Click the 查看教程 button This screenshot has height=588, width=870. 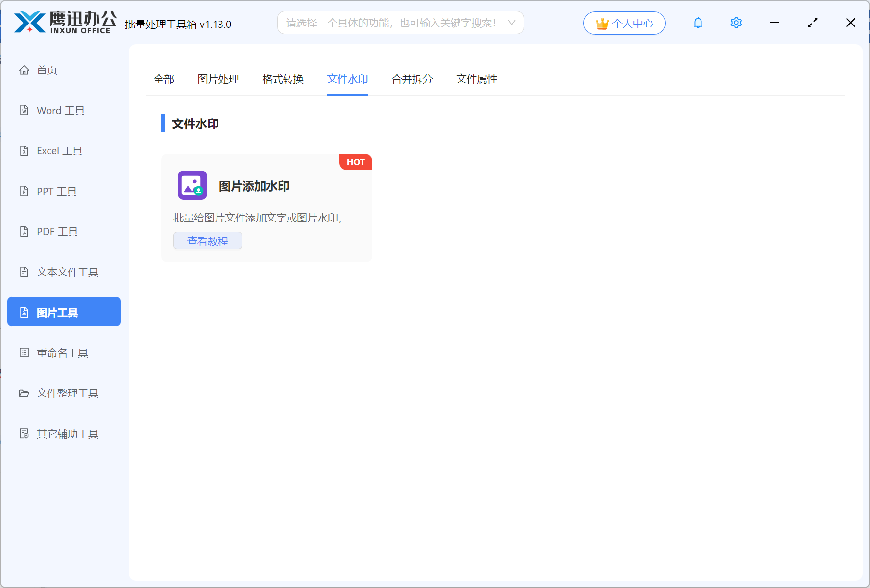(207, 241)
